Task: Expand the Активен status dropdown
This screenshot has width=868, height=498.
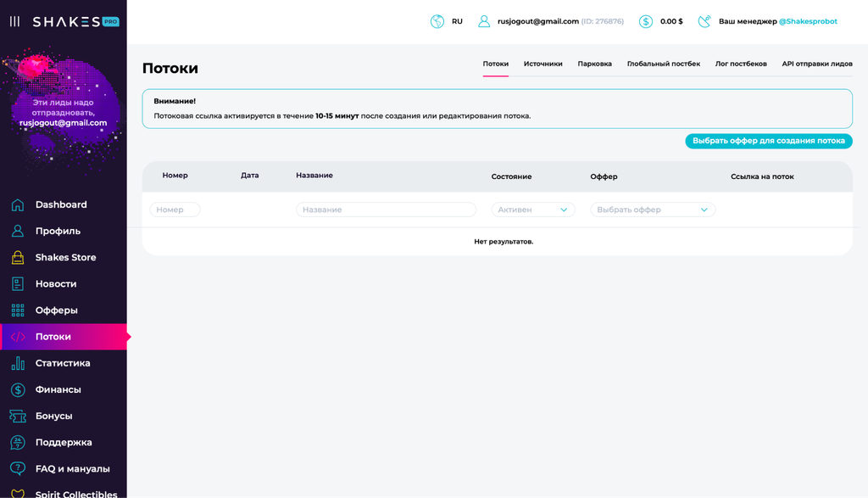Action: (x=533, y=210)
